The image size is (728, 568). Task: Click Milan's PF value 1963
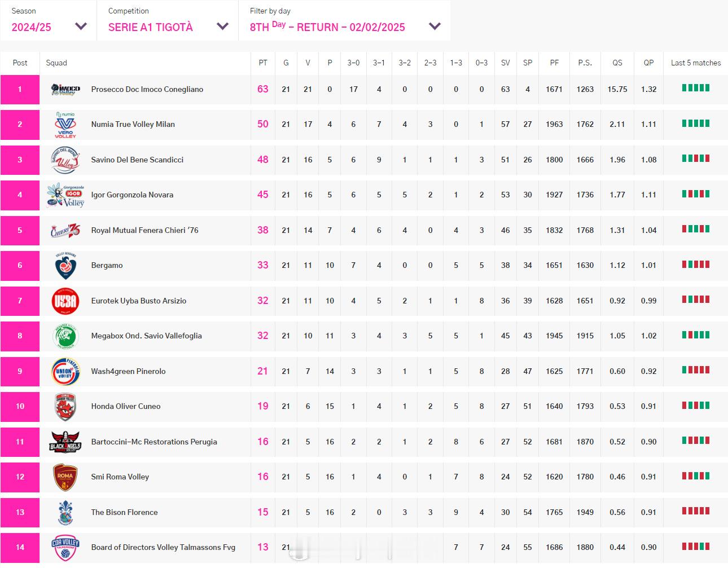554,124
